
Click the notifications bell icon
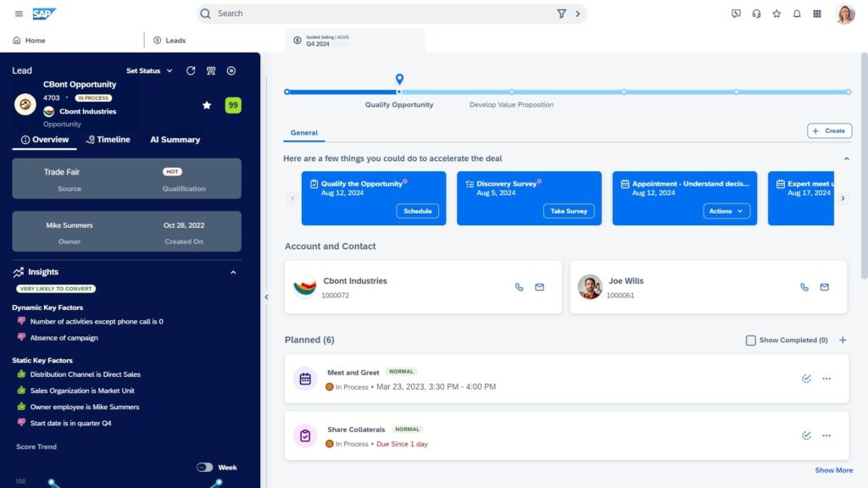click(x=797, y=14)
